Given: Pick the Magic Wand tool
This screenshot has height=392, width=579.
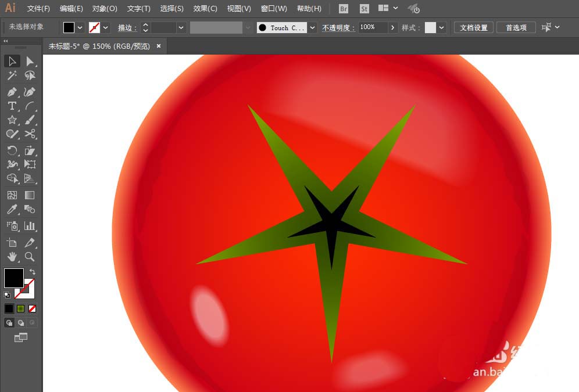Looking at the screenshot, I should tap(12, 75).
